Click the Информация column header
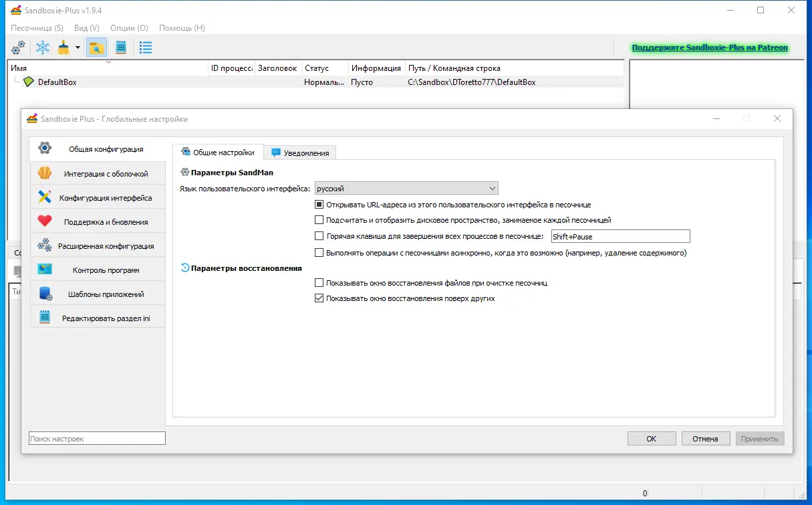812x505 pixels. coord(376,68)
